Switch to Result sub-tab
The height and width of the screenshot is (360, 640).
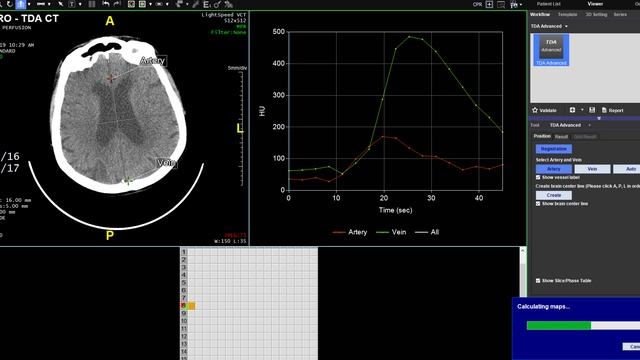click(x=561, y=137)
